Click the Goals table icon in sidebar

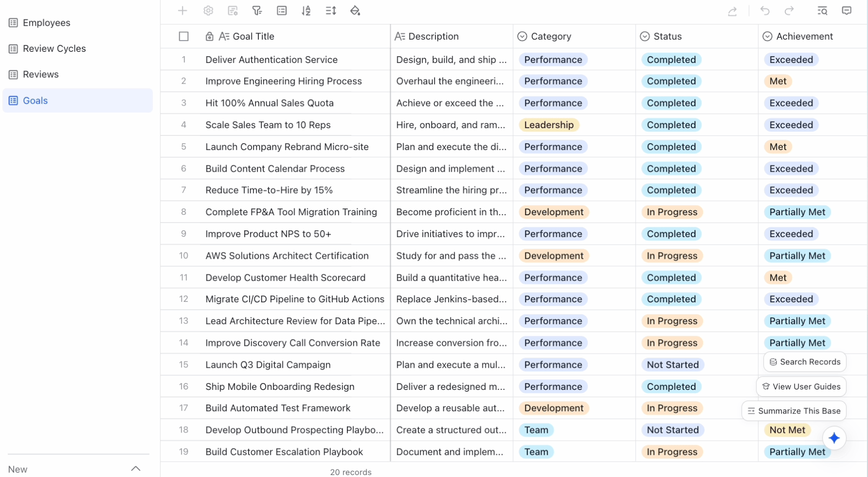14,101
